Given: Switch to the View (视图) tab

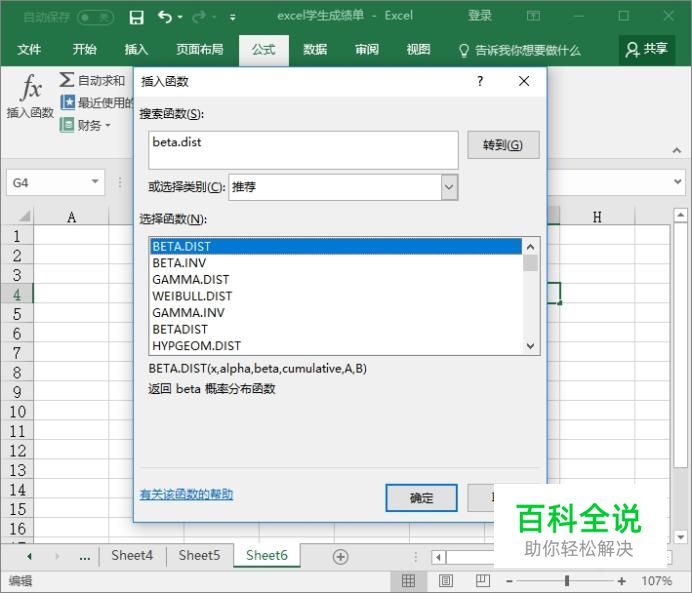Looking at the screenshot, I should point(418,49).
